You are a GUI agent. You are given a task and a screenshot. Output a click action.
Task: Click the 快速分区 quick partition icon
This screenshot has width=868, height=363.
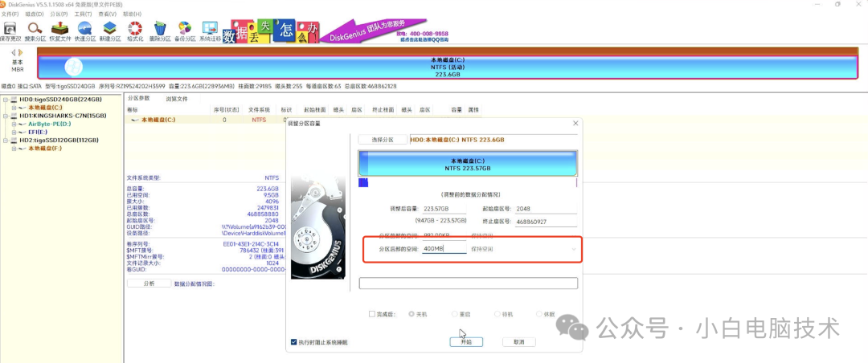click(x=84, y=31)
